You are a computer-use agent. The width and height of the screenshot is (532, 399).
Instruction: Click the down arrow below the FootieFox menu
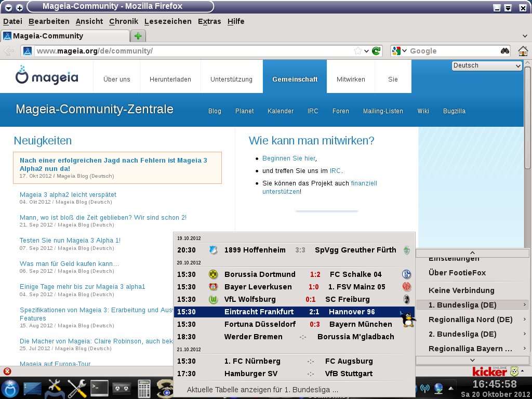pyautogui.click(x=472, y=361)
